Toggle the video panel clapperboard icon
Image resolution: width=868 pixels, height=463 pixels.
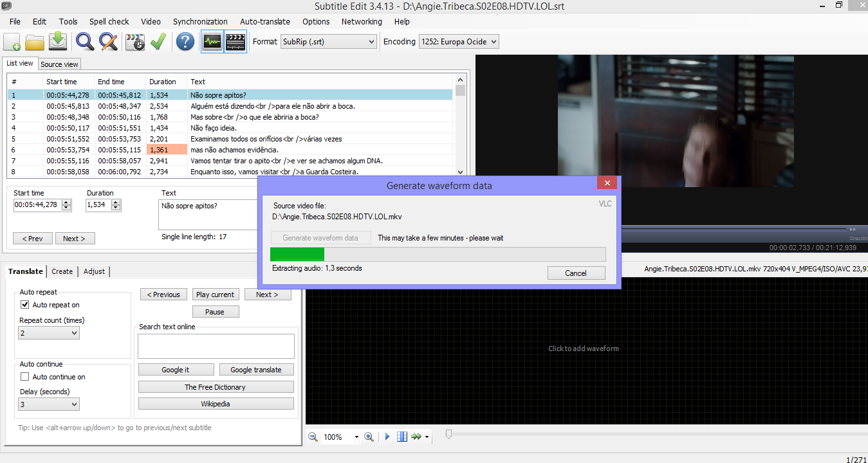coord(235,41)
